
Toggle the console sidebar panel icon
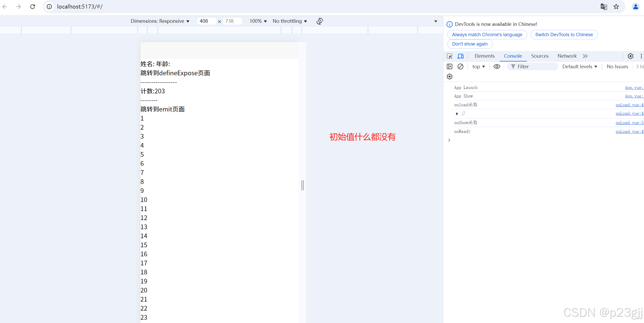450,66
